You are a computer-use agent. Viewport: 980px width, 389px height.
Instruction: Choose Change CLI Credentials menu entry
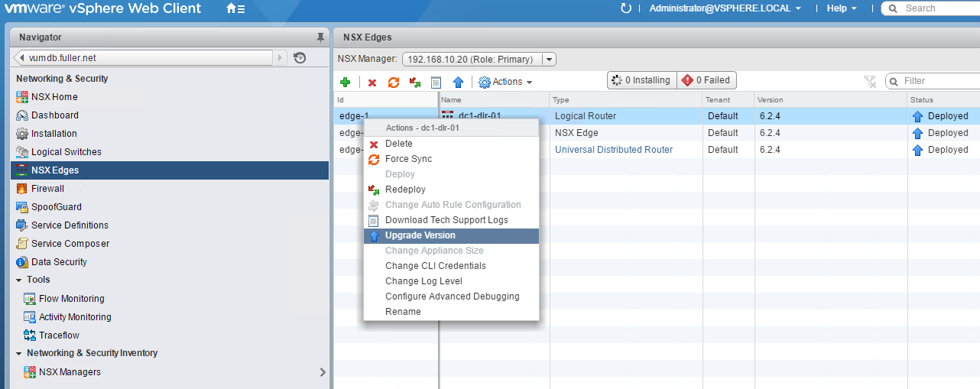click(x=451, y=266)
